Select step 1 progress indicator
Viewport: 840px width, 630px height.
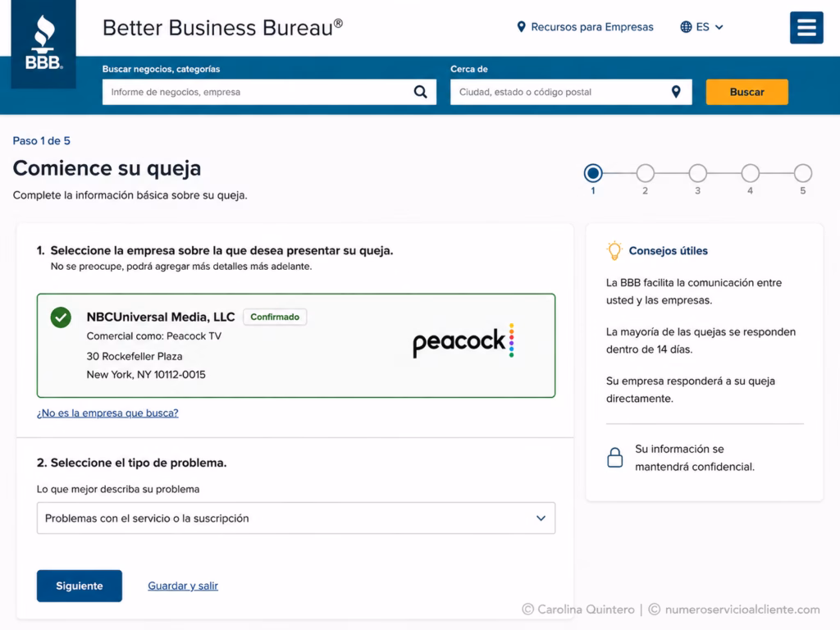(593, 174)
